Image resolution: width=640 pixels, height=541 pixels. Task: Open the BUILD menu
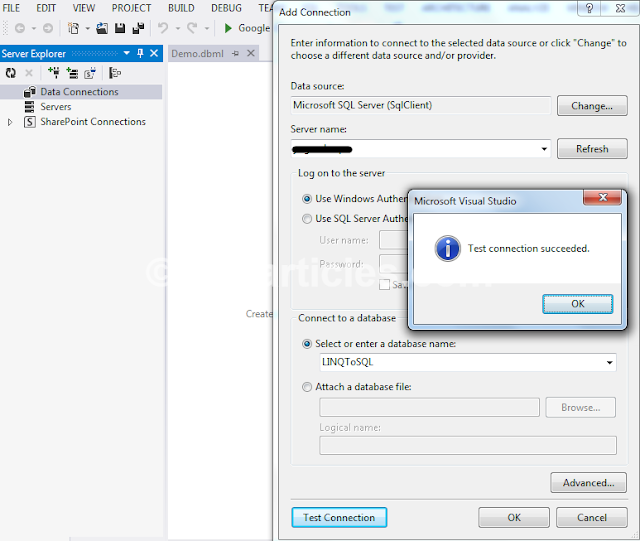(x=181, y=8)
